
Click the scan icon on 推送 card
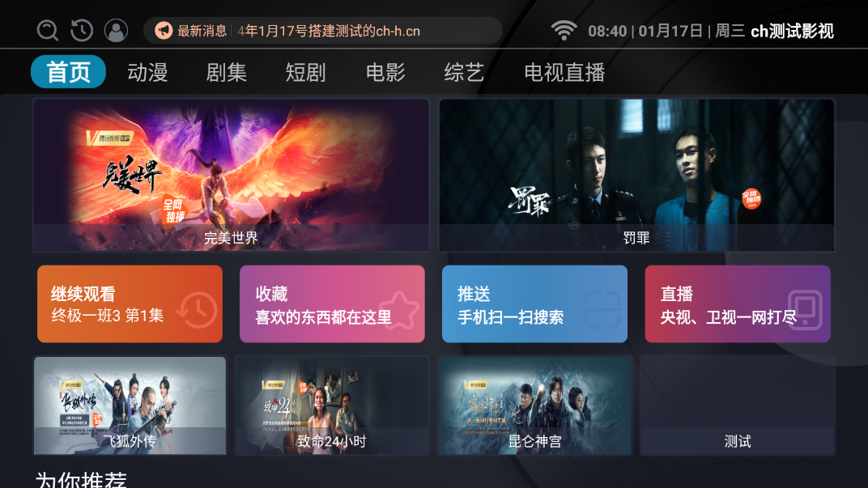pos(602,311)
